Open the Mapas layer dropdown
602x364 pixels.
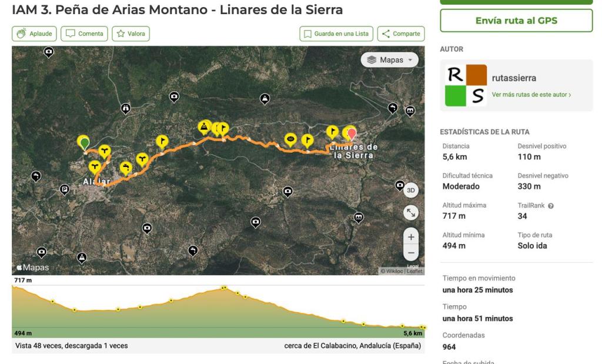click(x=389, y=60)
